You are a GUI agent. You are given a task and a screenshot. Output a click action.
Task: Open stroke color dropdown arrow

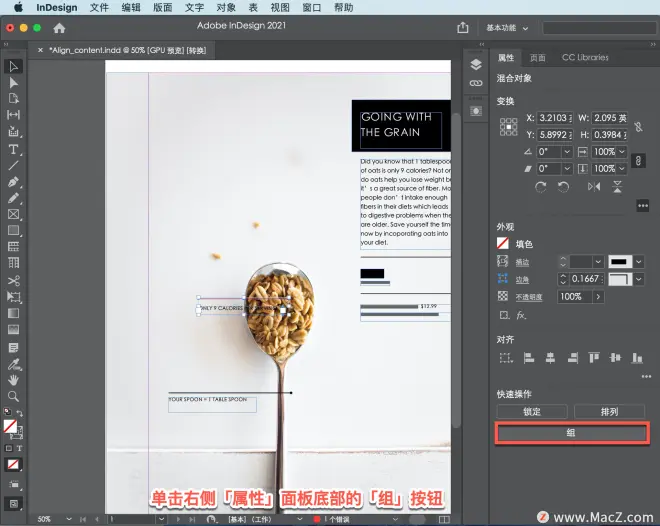pos(639,262)
